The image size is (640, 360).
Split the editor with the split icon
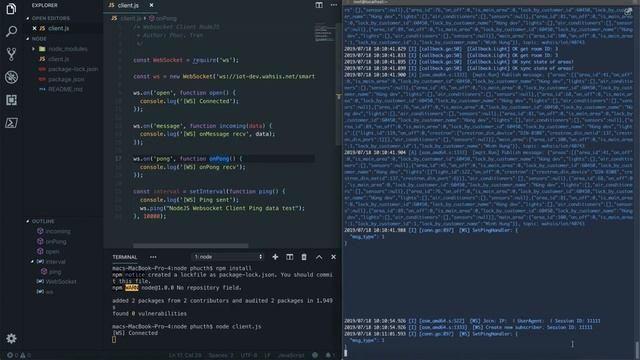click(x=319, y=5)
